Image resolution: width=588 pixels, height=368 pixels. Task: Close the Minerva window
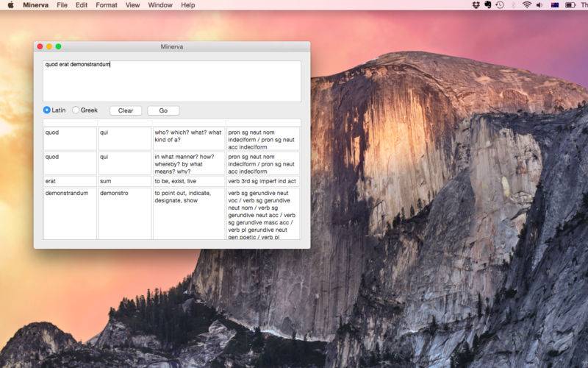coord(40,46)
